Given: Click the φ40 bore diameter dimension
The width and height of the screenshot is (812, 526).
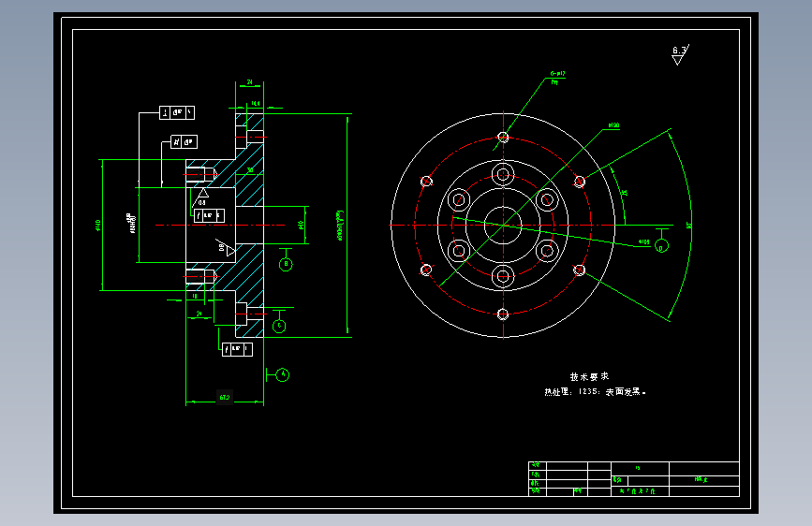Looking at the screenshot, I should coord(301,226).
